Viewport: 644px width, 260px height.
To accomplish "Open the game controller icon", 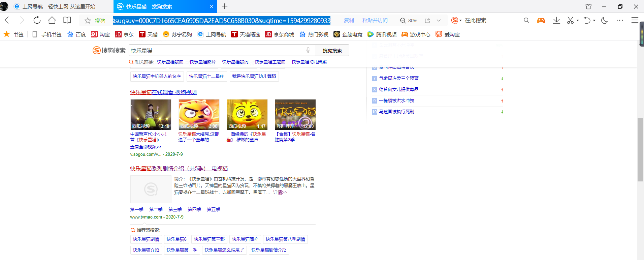I will point(541,21).
